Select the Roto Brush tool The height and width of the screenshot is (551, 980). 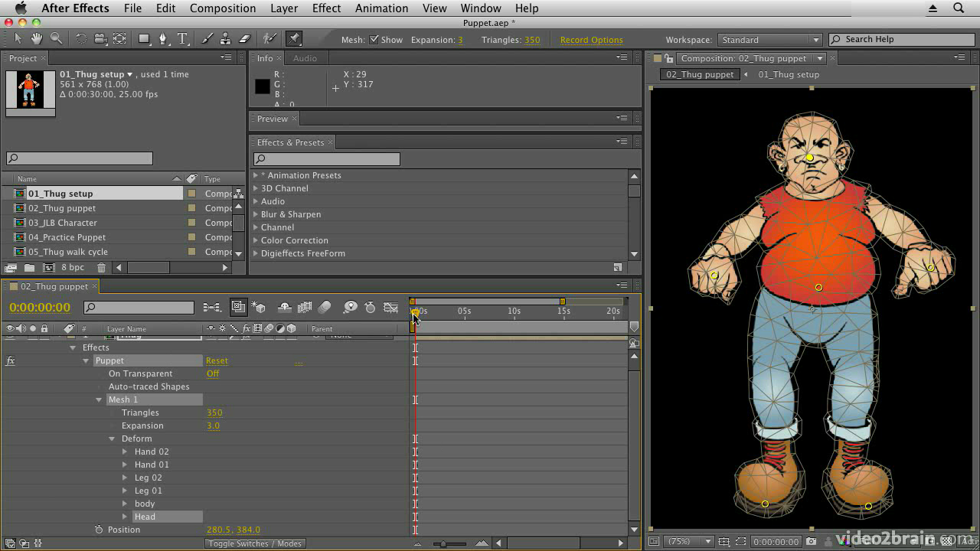pos(269,38)
